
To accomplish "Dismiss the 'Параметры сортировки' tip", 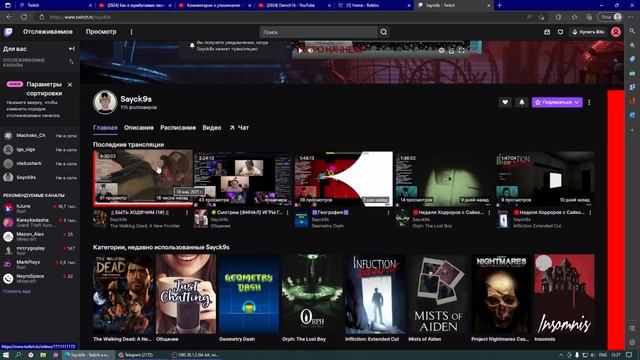I will coord(70,84).
